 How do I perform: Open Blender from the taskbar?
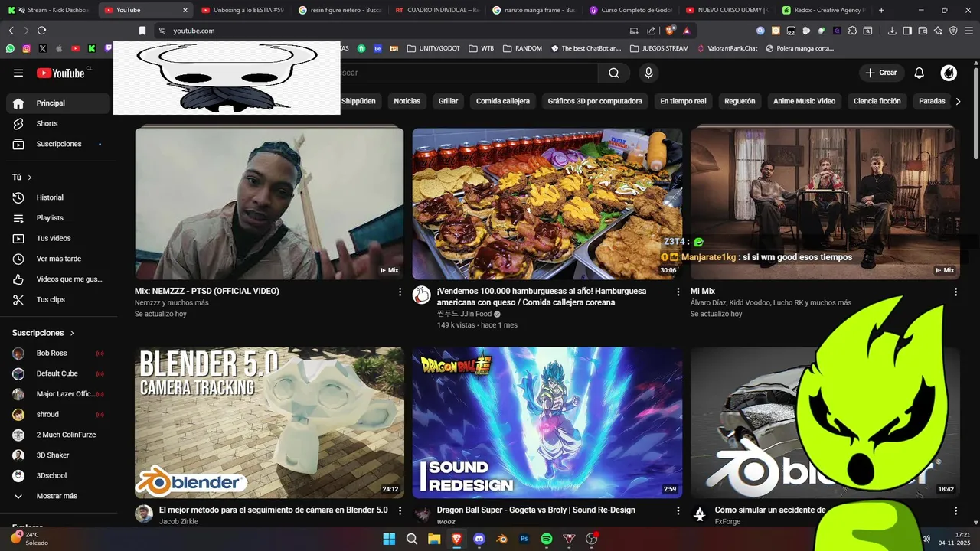501,539
